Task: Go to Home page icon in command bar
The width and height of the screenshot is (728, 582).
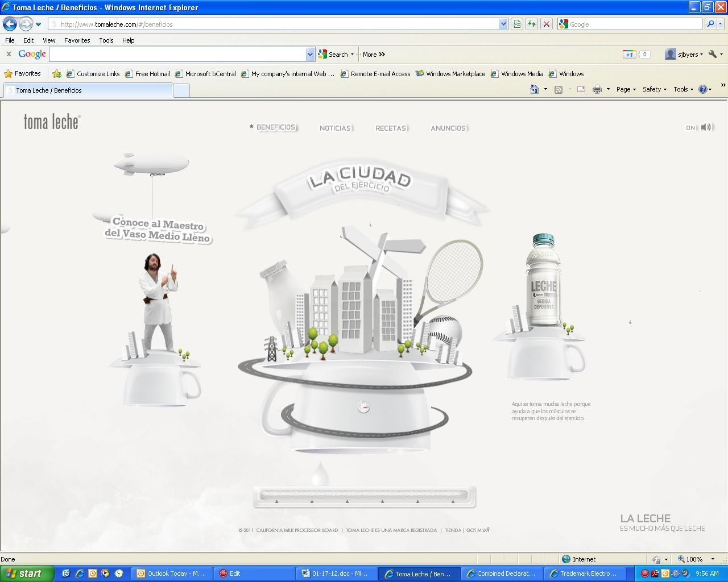Action: (535, 89)
